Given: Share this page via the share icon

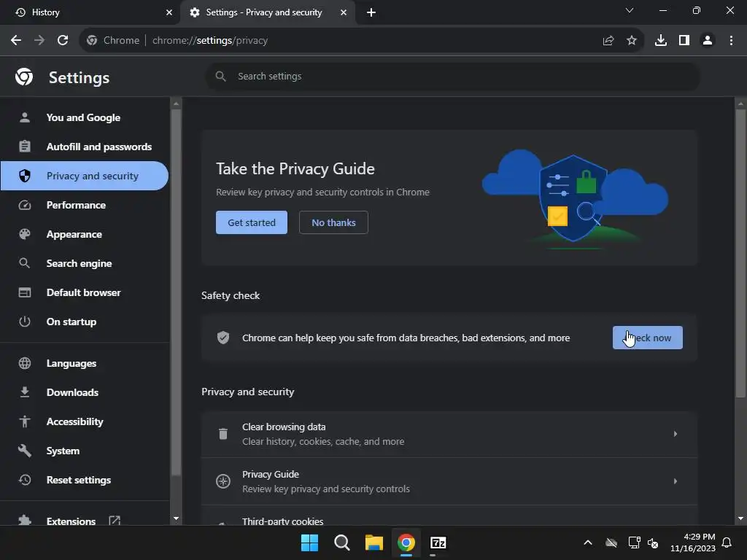Looking at the screenshot, I should [608, 41].
